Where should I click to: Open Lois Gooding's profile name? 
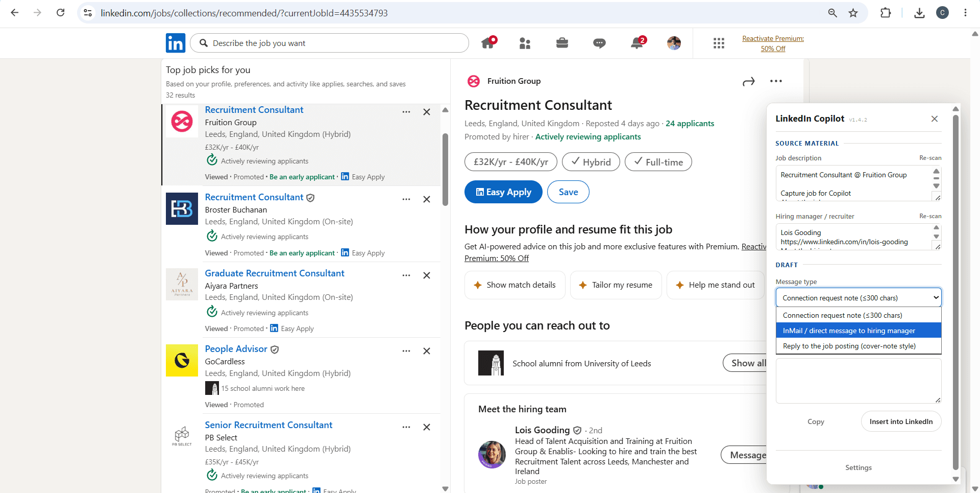click(x=542, y=430)
